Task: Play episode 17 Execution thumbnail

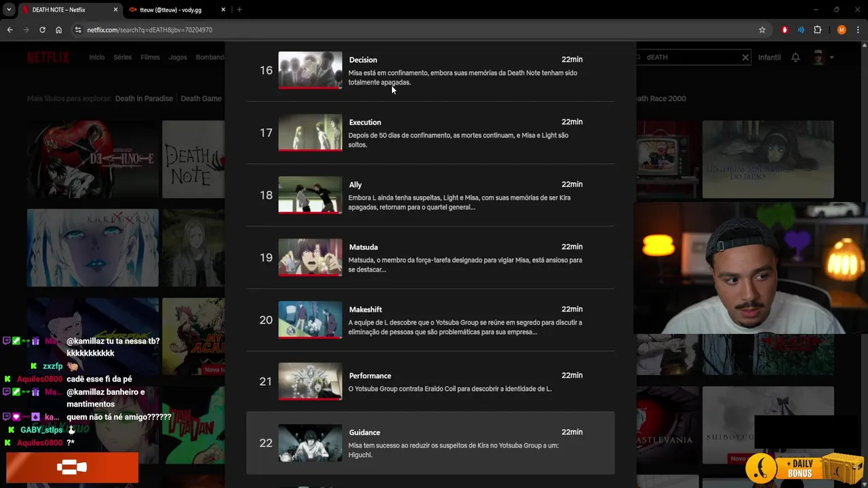Action: (310, 132)
